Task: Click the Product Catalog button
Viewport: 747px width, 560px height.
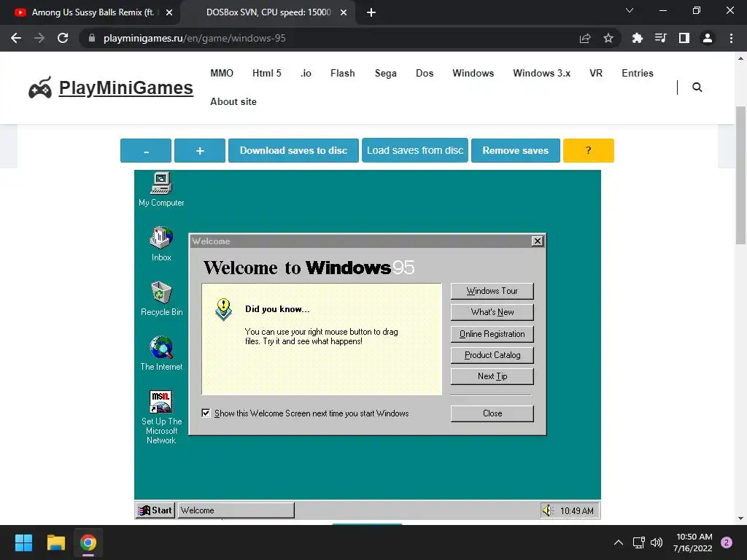Action: 492,355
